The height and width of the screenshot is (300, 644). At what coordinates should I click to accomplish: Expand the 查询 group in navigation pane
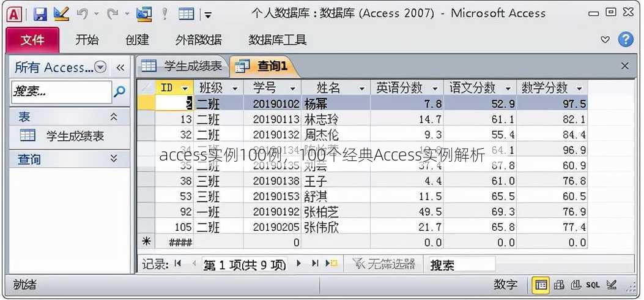pyautogui.click(x=114, y=159)
